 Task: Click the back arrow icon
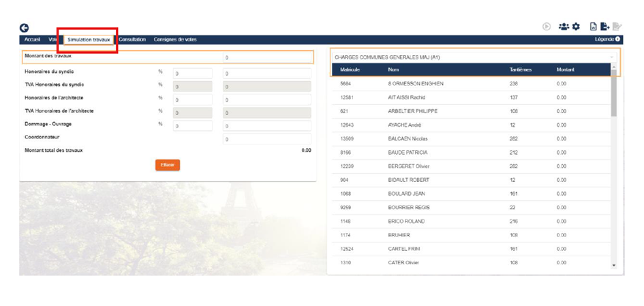tap(25, 28)
